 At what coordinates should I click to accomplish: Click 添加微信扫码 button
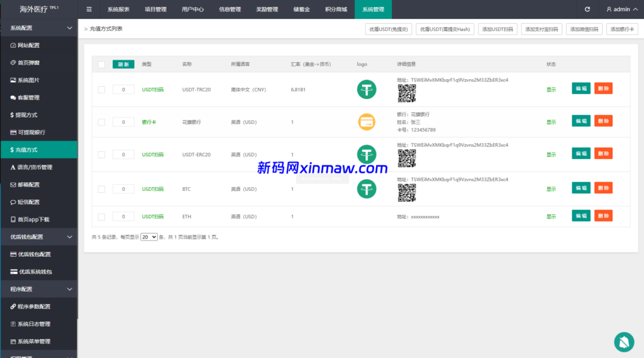click(x=584, y=29)
